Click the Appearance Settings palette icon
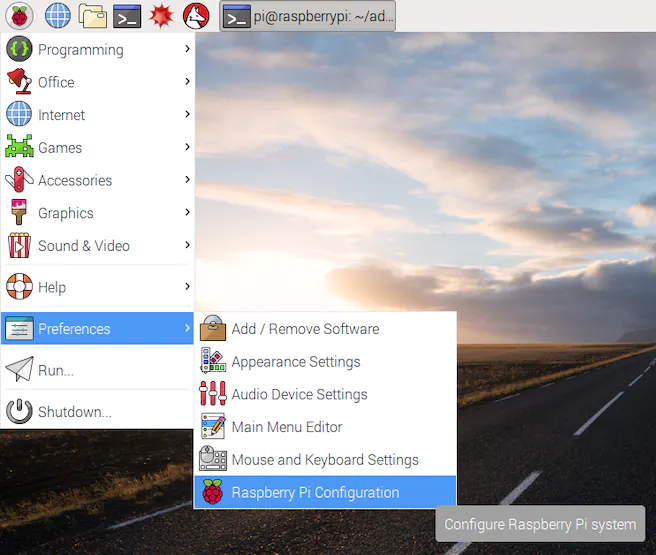Screen dimensions: 656x555 pos(213,361)
